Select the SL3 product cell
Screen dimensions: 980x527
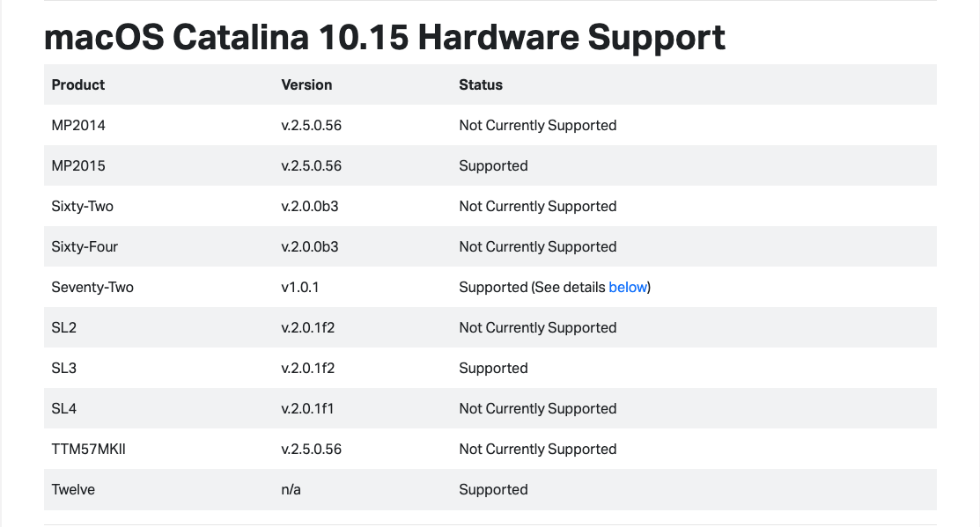pos(63,369)
